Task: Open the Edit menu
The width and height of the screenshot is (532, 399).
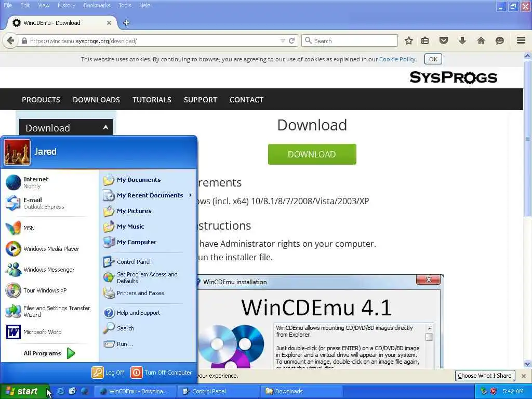Action: pos(25,5)
